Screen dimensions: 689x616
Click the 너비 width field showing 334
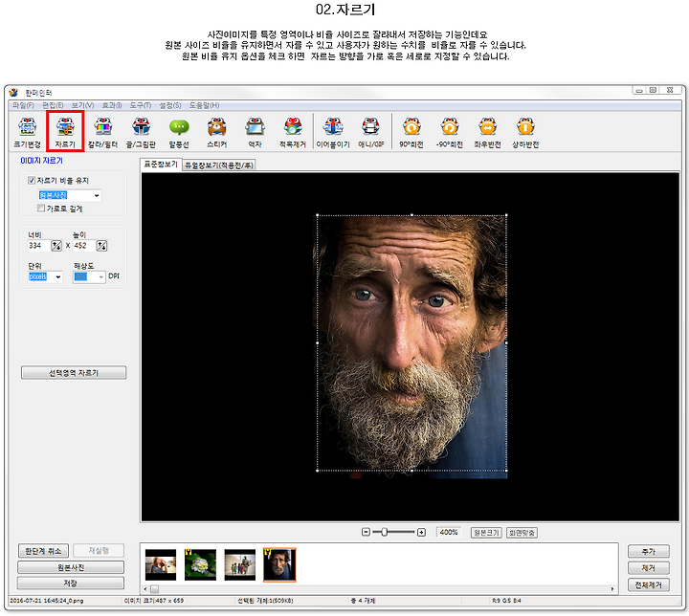click(38, 246)
